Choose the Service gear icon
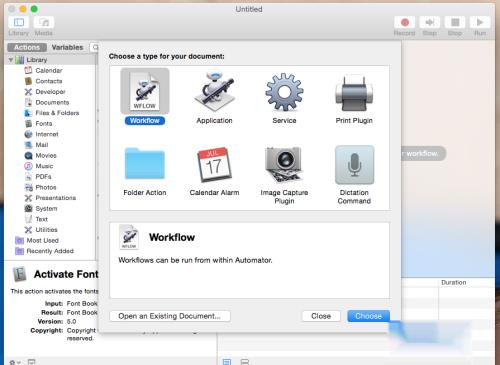Viewport: 500px width, 365px height. [x=284, y=92]
